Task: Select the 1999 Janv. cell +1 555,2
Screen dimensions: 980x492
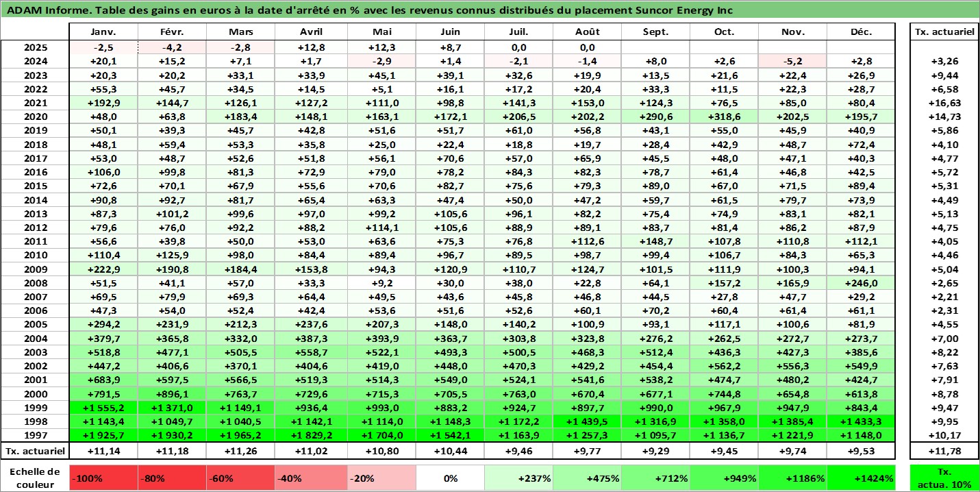Action: click(103, 408)
